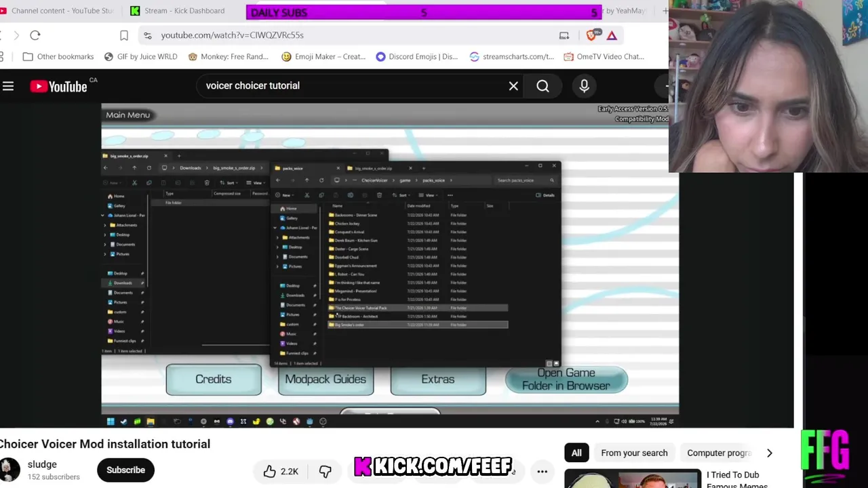Open the cast icon in the address bar

point(564,35)
